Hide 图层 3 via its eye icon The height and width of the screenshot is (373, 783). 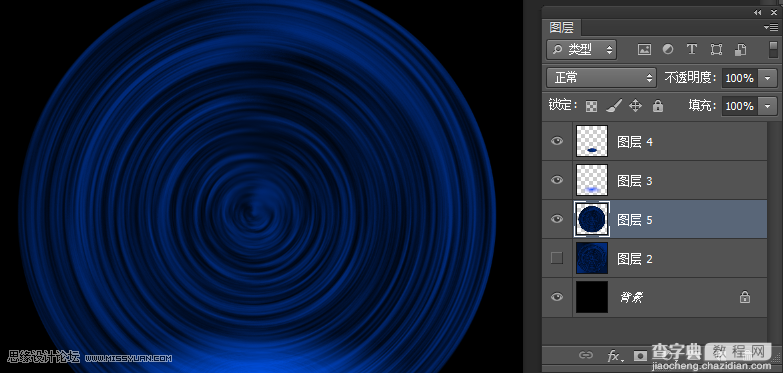[x=557, y=180]
